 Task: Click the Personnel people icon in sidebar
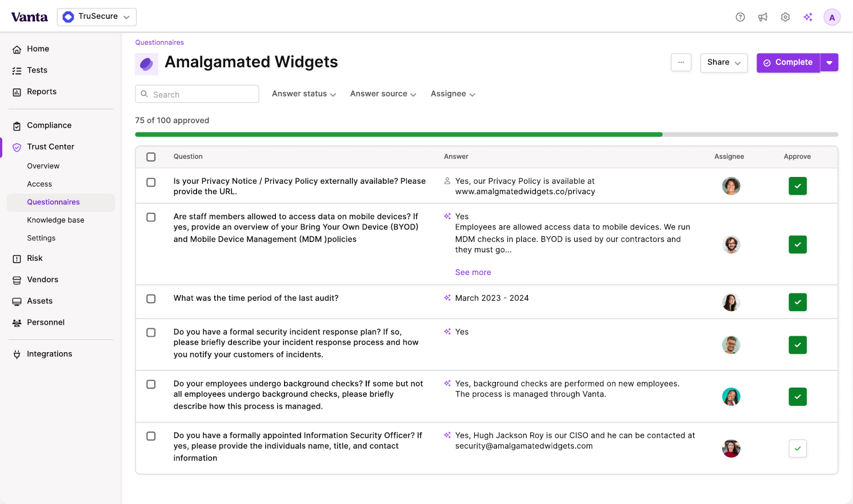click(17, 323)
